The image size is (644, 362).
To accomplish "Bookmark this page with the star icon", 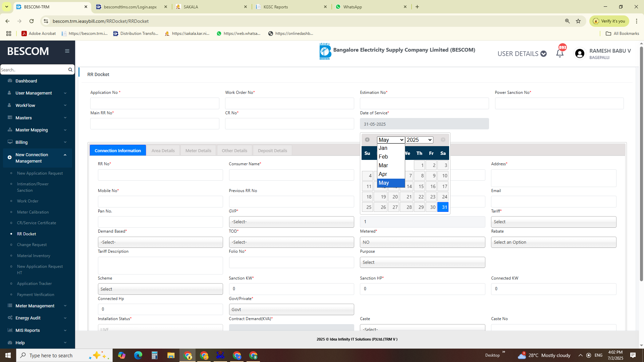I will point(578,21).
